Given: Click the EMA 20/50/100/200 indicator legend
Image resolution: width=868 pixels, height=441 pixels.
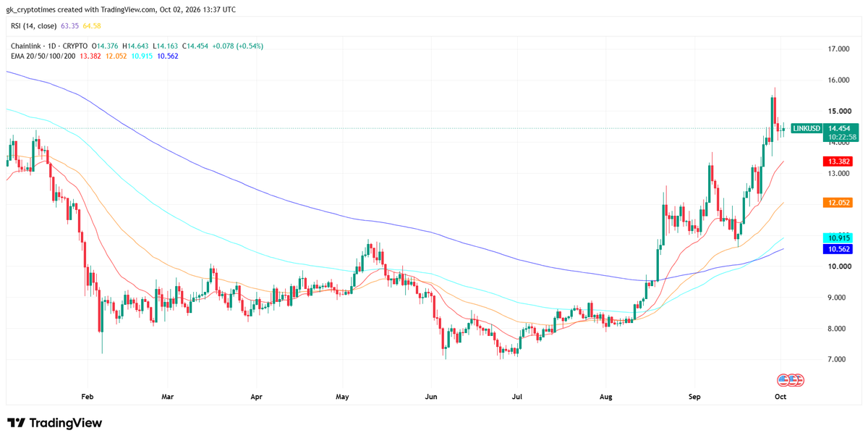Looking at the screenshot, I should pos(44,56).
